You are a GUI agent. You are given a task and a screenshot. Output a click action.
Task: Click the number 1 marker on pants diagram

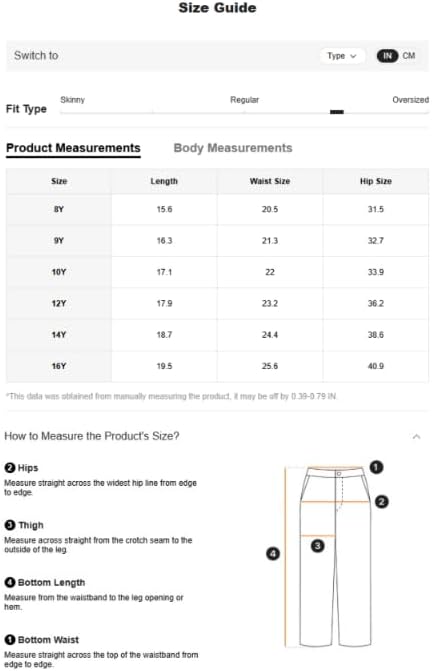pyautogui.click(x=376, y=467)
